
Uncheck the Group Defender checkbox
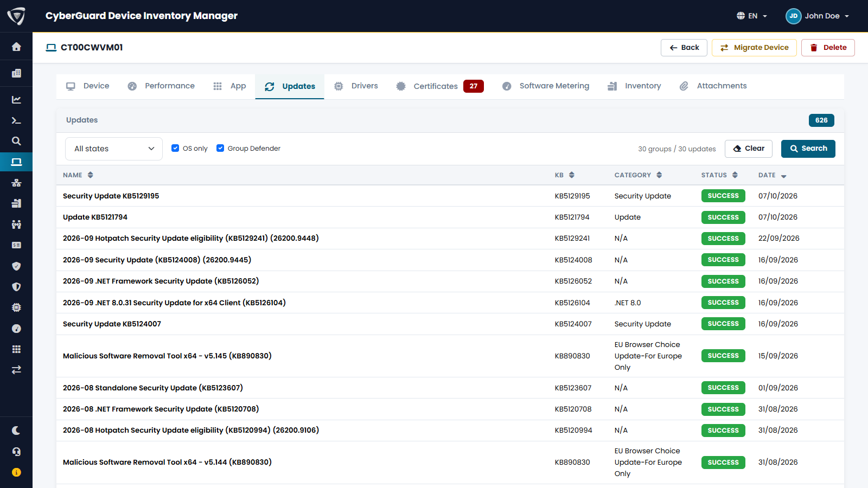coord(220,148)
